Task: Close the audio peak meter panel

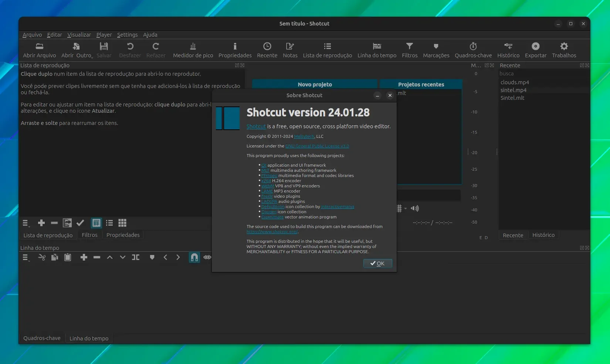Action: click(492, 65)
